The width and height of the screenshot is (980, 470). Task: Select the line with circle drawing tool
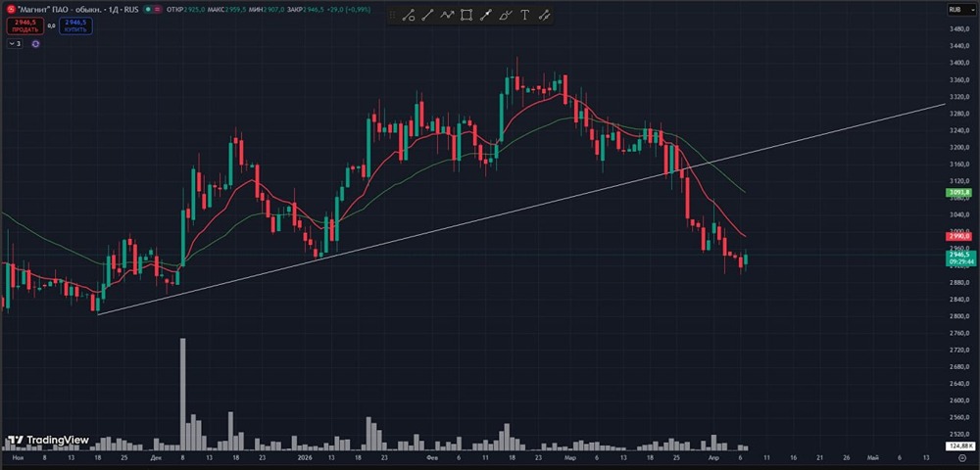(408, 15)
